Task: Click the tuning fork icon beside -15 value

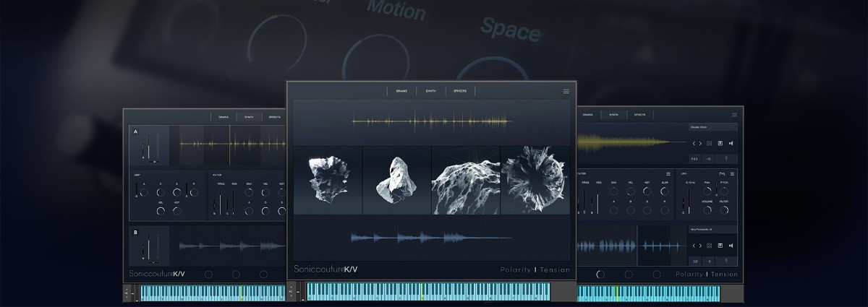Action: pos(726,159)
